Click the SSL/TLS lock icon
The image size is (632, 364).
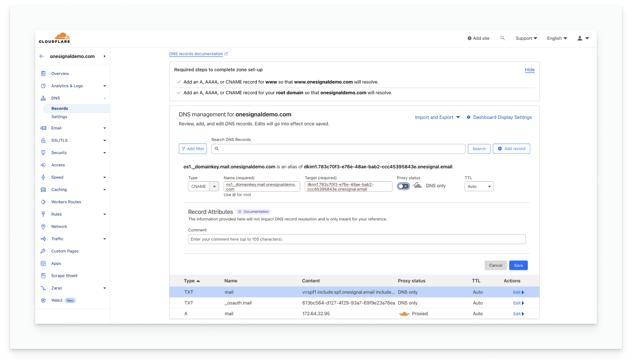[x=43, y=140]
